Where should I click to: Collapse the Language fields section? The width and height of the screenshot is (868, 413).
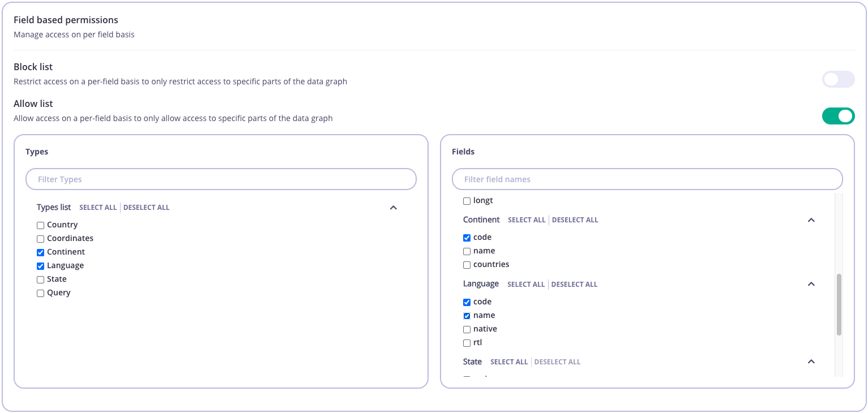click(x=811, y=284)
